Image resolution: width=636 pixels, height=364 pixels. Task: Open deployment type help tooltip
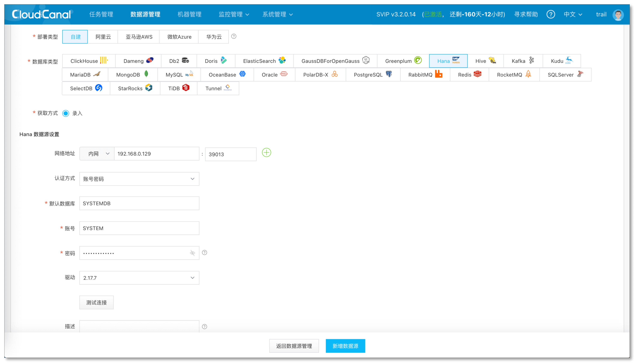(234, 36)
